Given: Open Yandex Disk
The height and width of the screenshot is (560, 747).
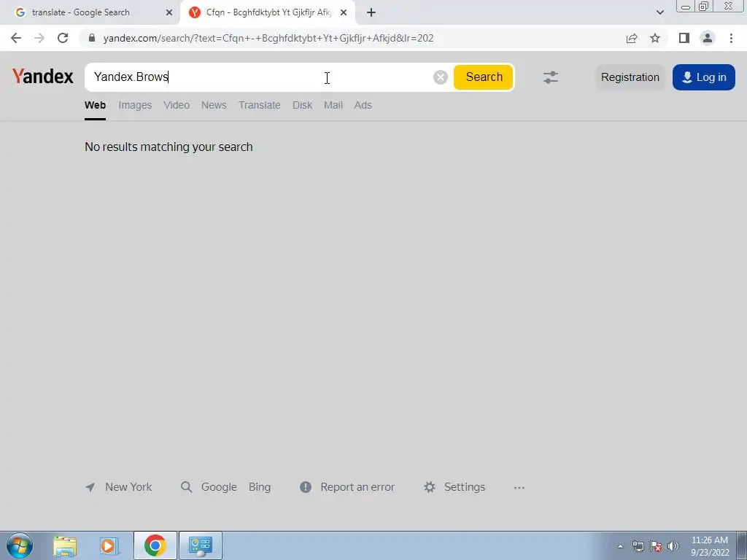Looking at the screenshot, I should [302, 105].
